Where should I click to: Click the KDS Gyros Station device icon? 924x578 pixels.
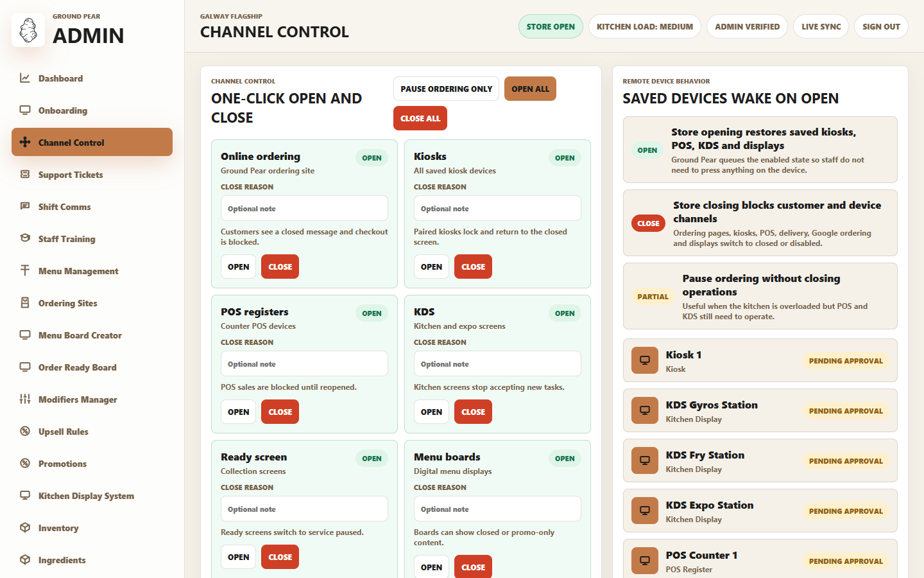pyautogui.click(x=645, y=410)
